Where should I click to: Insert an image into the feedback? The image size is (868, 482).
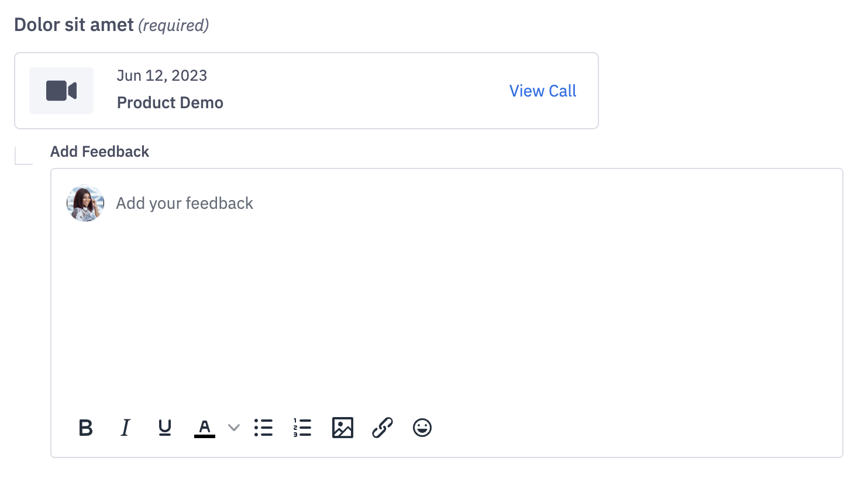pyautogui.click(x=343, y=428)
